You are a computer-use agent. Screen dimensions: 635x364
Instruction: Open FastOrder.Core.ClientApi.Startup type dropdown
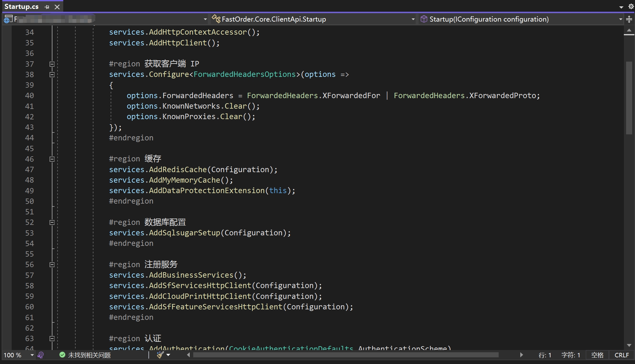coord(413,19)
